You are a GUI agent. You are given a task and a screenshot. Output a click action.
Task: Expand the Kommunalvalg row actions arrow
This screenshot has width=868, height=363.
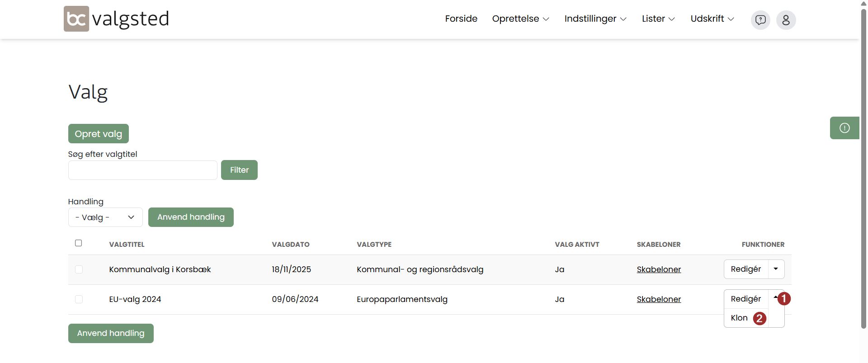coord(776,269)
